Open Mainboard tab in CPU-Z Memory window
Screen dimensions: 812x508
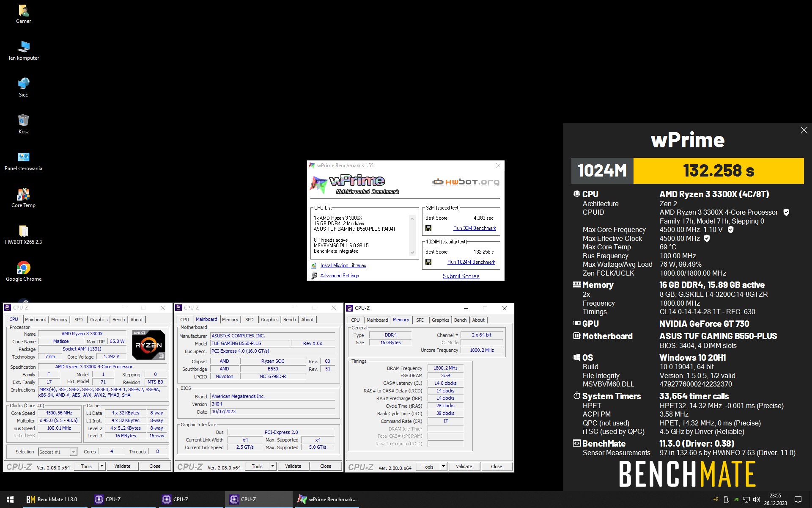[377, 320]
